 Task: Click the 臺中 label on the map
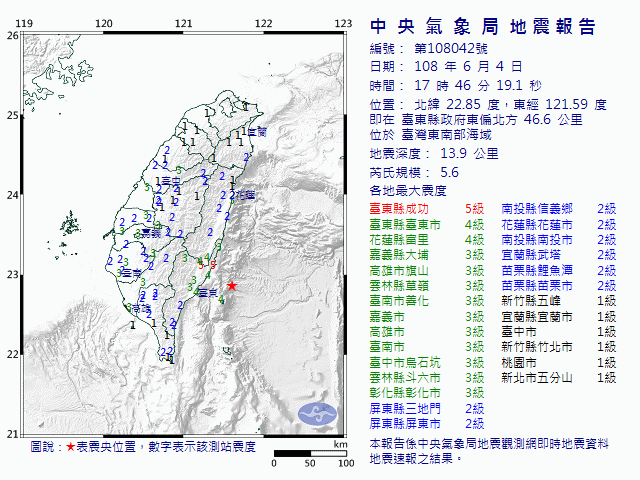click(170, 180)
